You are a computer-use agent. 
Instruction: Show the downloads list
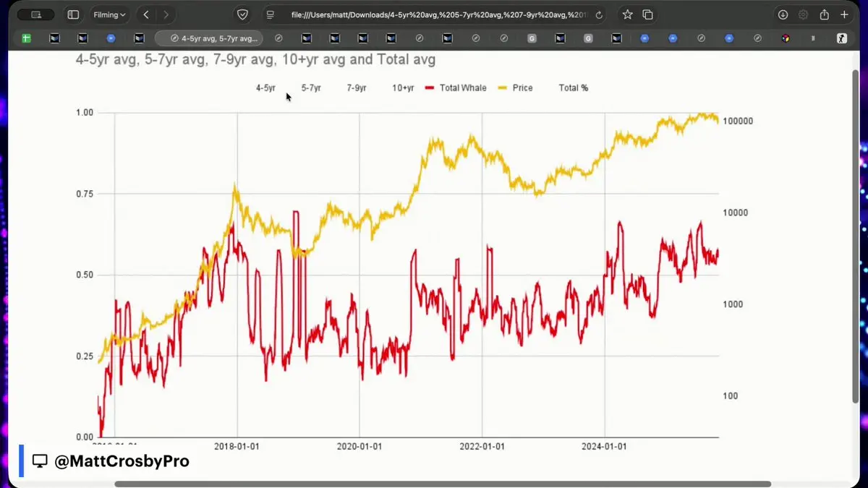click(x=783, y=14)
